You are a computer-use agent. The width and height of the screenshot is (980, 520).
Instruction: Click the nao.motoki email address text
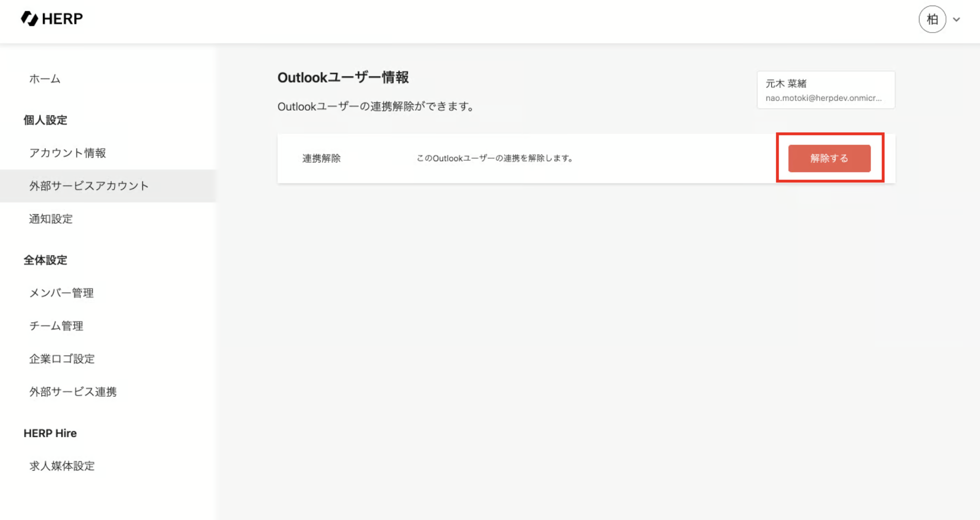coord(823,98)
